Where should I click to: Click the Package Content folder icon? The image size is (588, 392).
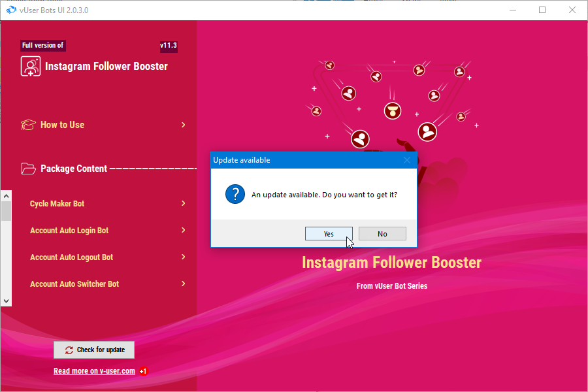point(28,169)
